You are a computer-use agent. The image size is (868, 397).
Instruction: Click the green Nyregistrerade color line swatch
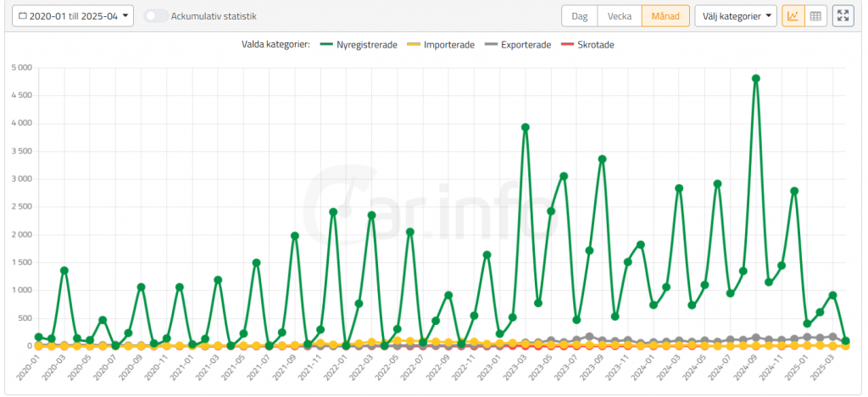325,44
